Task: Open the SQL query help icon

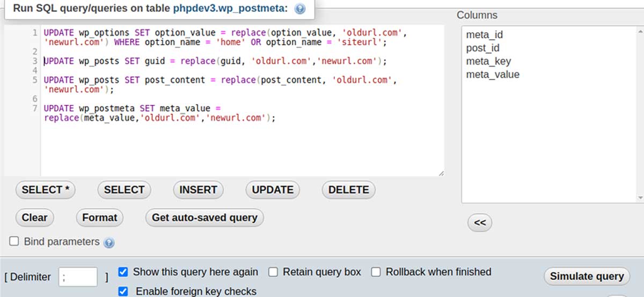Action: [300, 9]
